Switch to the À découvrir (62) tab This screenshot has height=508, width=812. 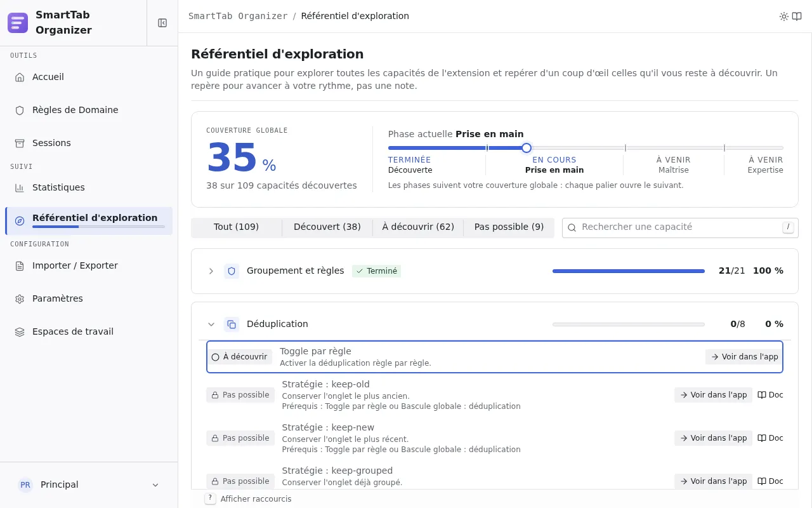point(418,227)
